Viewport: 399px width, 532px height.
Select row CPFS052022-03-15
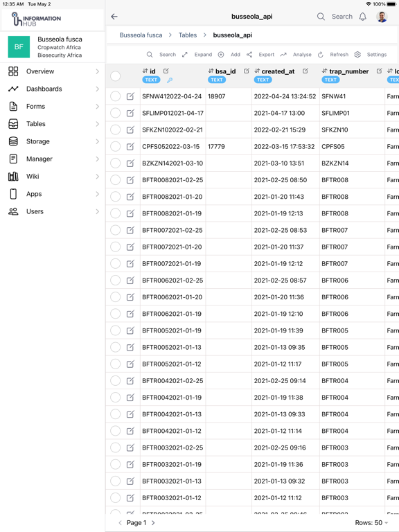point(116,147)
